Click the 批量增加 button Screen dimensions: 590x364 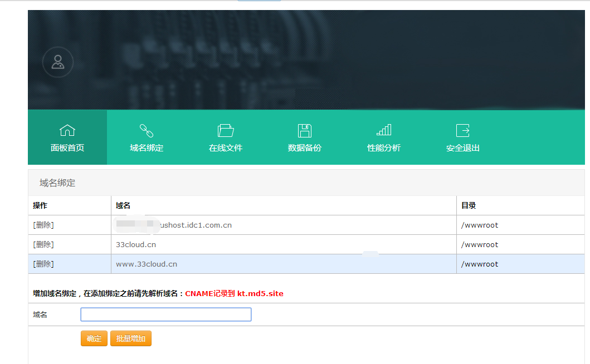(130, 338)
